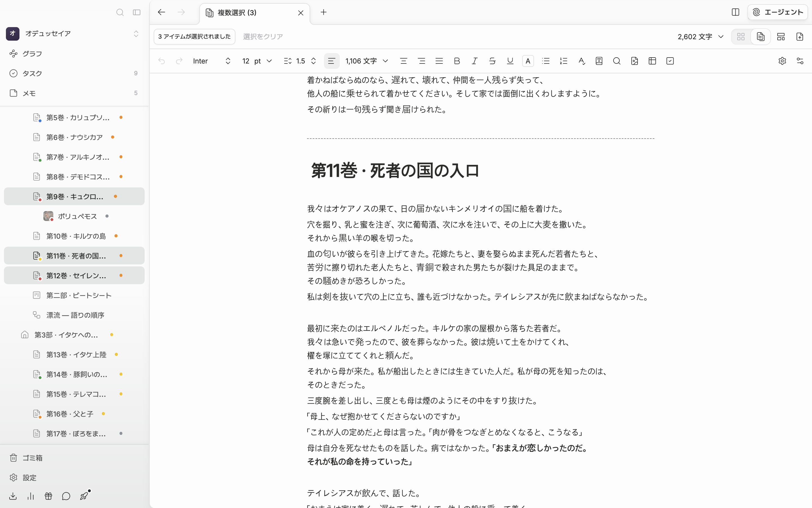The height and width of the screenshot is (508, 812).
Task: Click the gift icon
Action: click(x=48, y=496)
